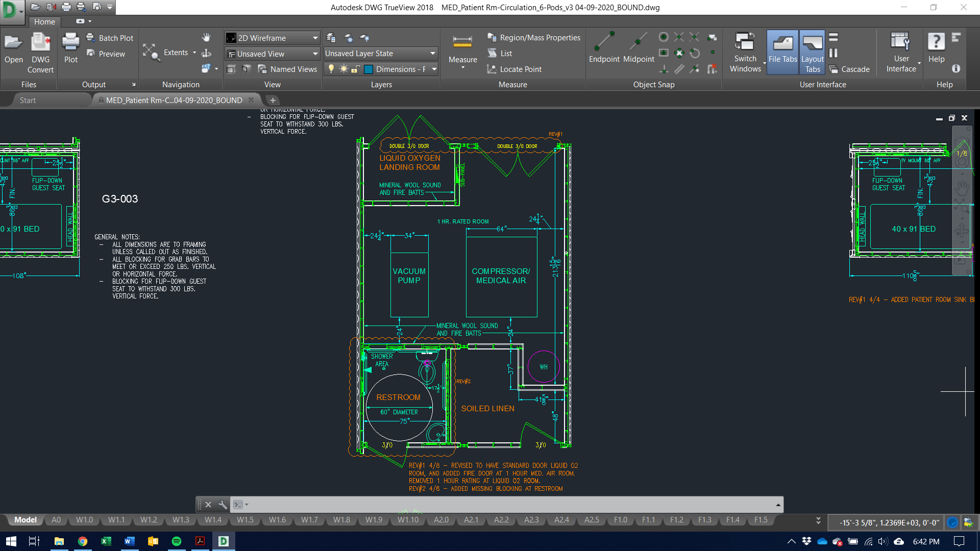This screenshot has width=980, height=551.
Task: Open the Layer Properties manager icon
Action: (331, 38)
